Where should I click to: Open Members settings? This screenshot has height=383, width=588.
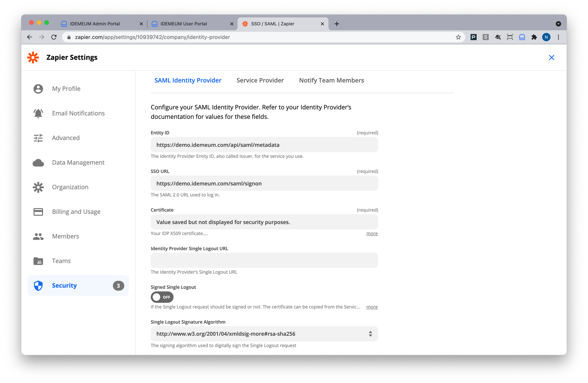click(x=78, y=236)
